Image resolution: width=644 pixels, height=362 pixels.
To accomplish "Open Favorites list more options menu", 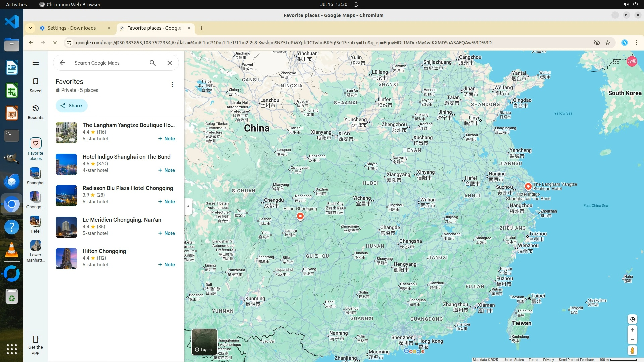I will pos(172,85).
